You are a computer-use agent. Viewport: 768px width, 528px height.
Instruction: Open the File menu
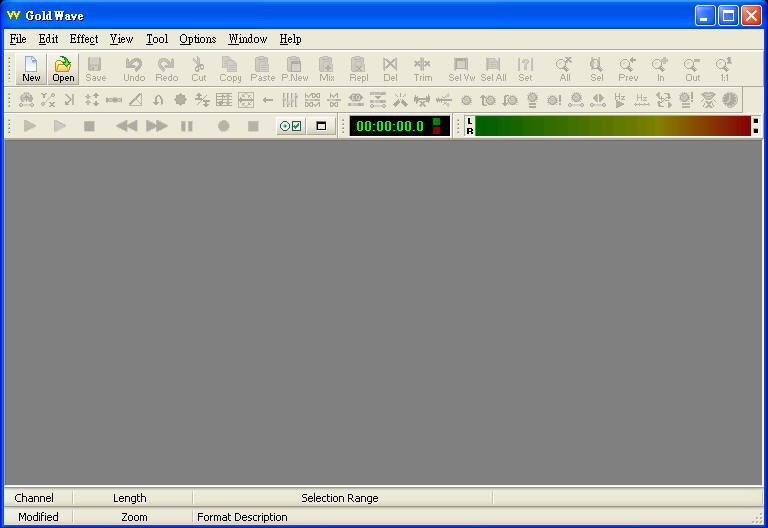click(18, 39)
